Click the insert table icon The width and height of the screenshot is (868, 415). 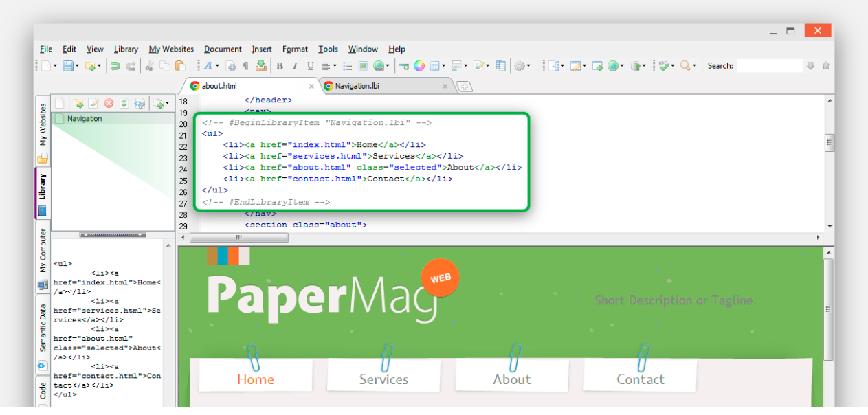point(434,66)
